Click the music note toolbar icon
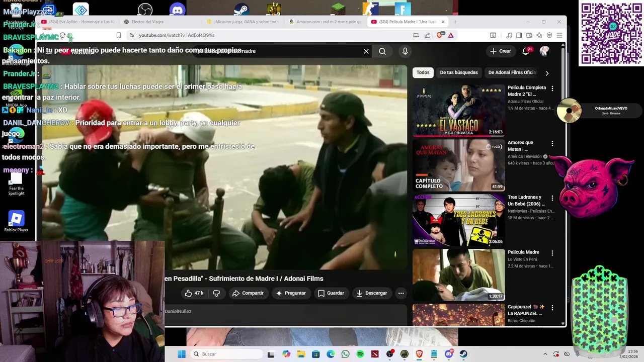The width and height of the screenshot is (644, 362). (509, 35)
